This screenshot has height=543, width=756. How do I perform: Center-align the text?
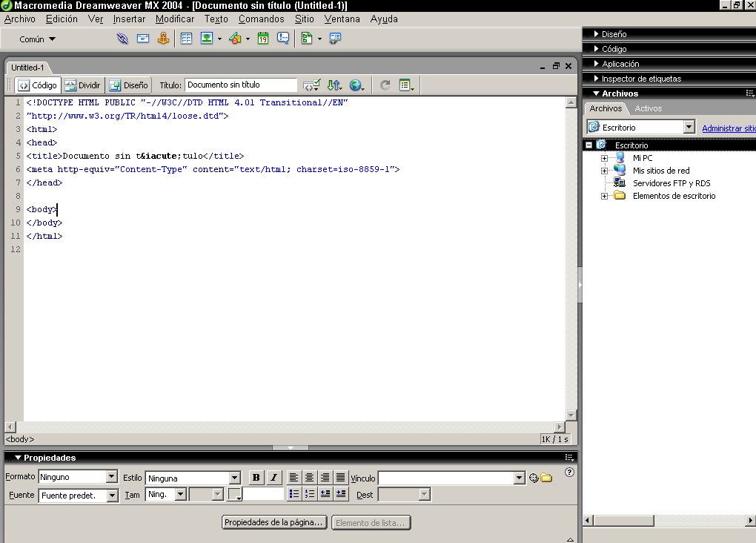coord(310,478)
